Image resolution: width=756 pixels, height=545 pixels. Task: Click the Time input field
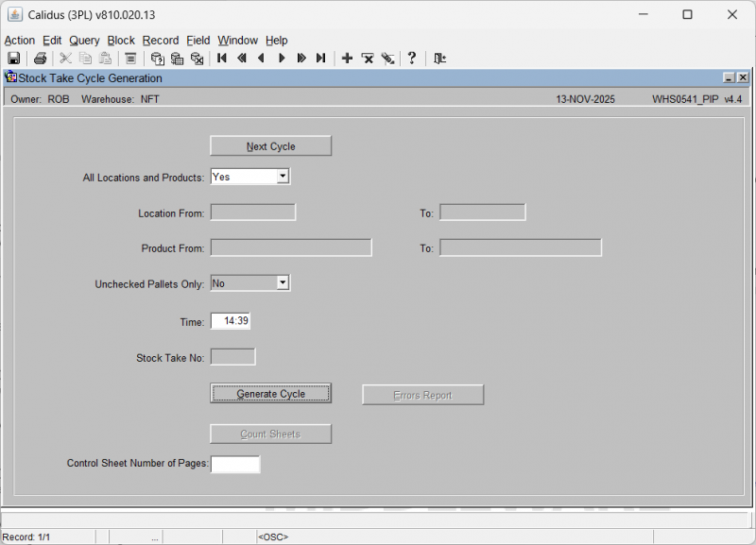coord(231,322)
